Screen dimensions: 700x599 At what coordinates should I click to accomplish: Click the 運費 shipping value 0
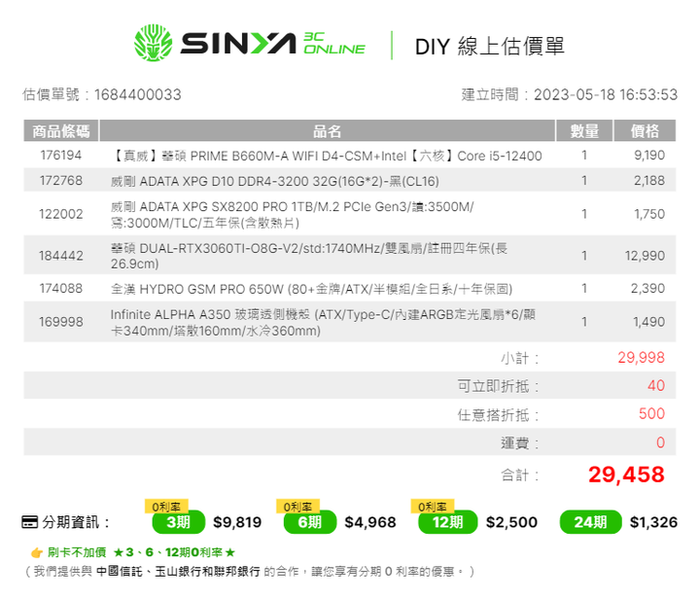(x=661, y=442)
